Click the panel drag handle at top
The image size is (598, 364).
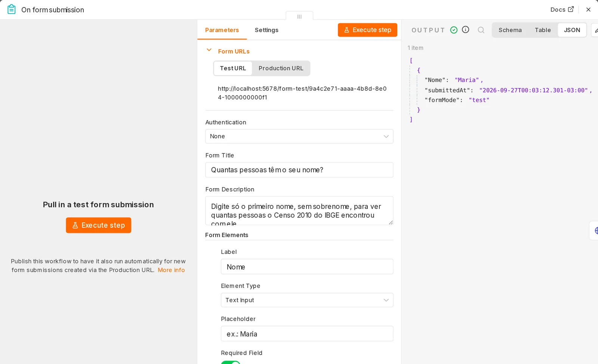[x=299, y=16]
